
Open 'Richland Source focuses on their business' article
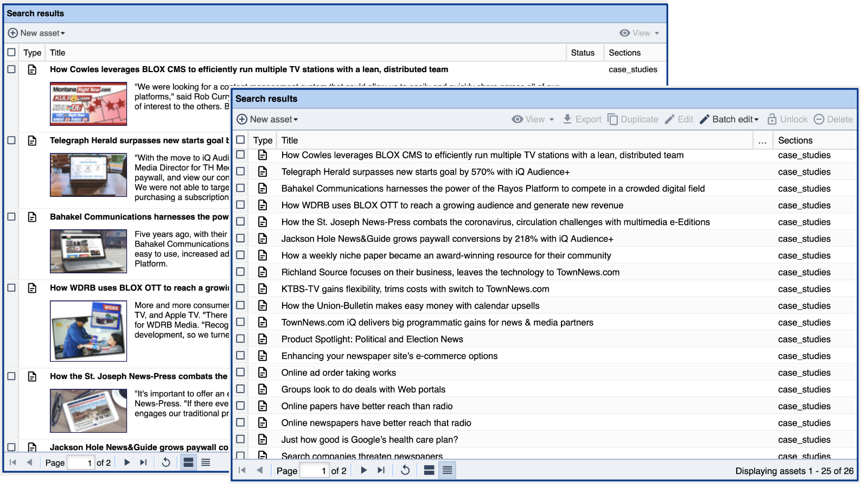tap(450, 272)
